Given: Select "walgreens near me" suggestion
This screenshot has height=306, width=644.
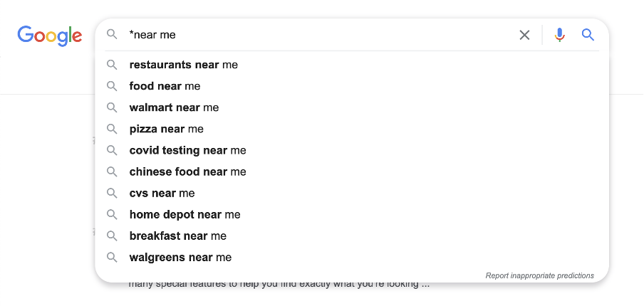Looking at the screenshot, I should (352, 257).
